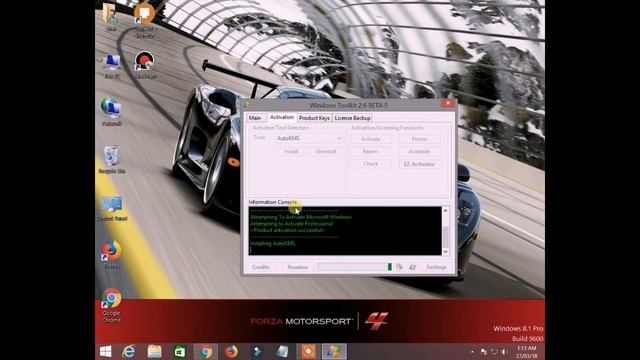Open the Recycle Bin desktop icon
This screenshot has width=640, height=360.
111,159
